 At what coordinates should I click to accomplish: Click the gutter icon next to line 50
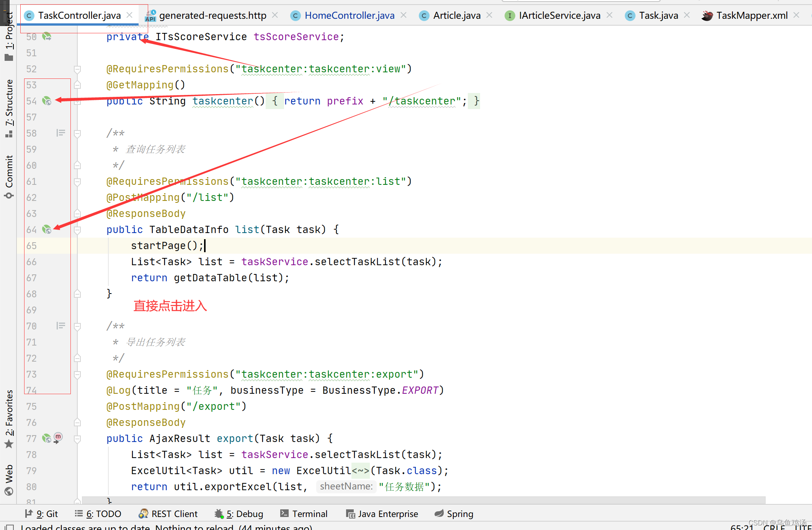[46, 37]
